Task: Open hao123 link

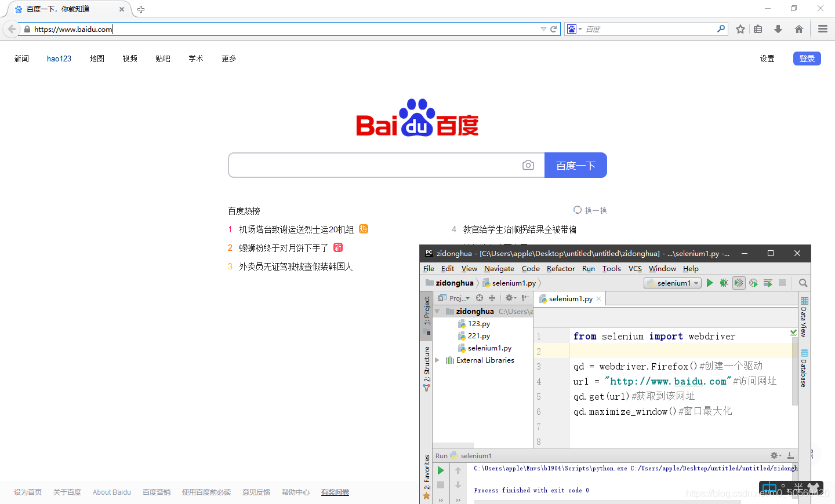Action: (x=59, y=59)
